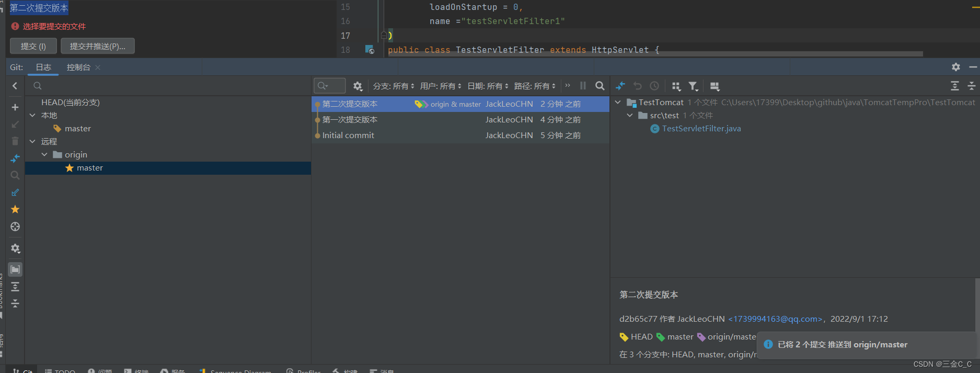This screenshot has height=373, width=980.
Task: Collapse all in changed files tree
Action: (972, 86)
